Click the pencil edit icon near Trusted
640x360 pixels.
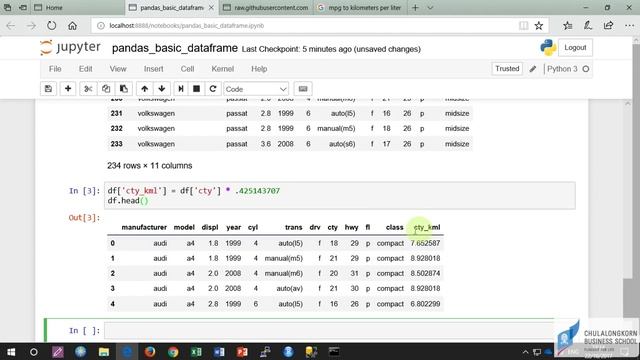pyautogui.click(x=533, y=69)
